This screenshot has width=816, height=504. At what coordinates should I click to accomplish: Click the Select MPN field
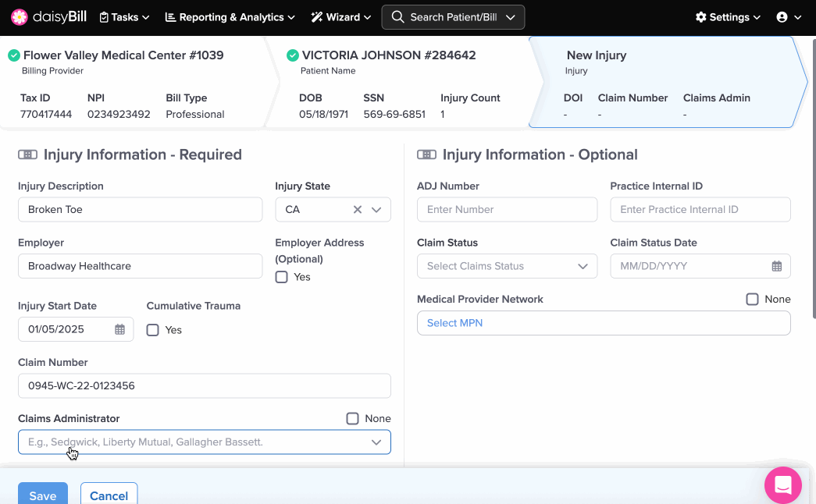[603, 323]
